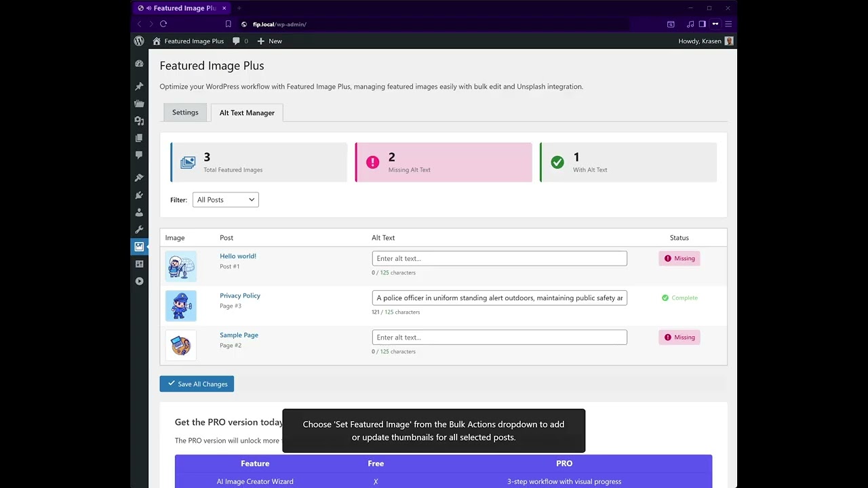The width and height of the screenshot is (868, 488).
Task: Click the Total Featured Images stat icon
Action: pyautogui.click(x=188, y=163)
